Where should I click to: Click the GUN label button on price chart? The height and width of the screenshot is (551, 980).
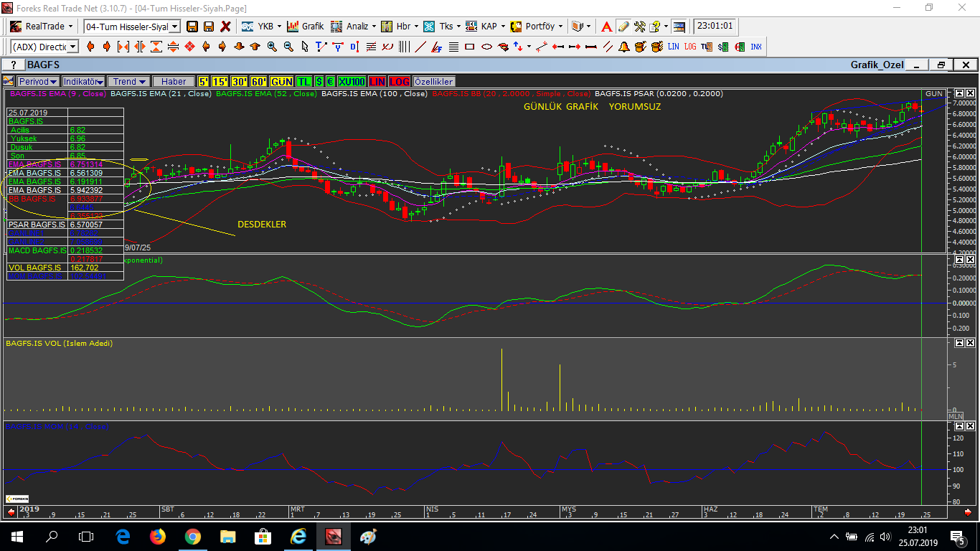click(934, 94)
